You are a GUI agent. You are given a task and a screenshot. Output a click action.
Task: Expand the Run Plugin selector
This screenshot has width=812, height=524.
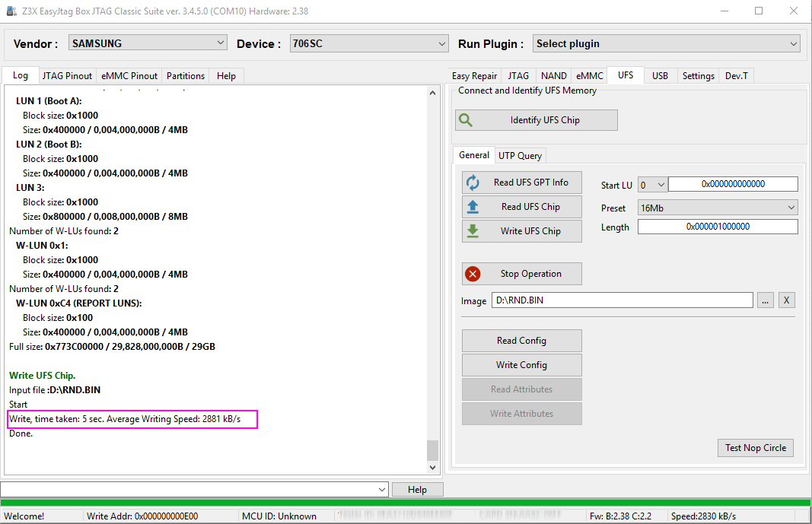(x=666, y=44)
